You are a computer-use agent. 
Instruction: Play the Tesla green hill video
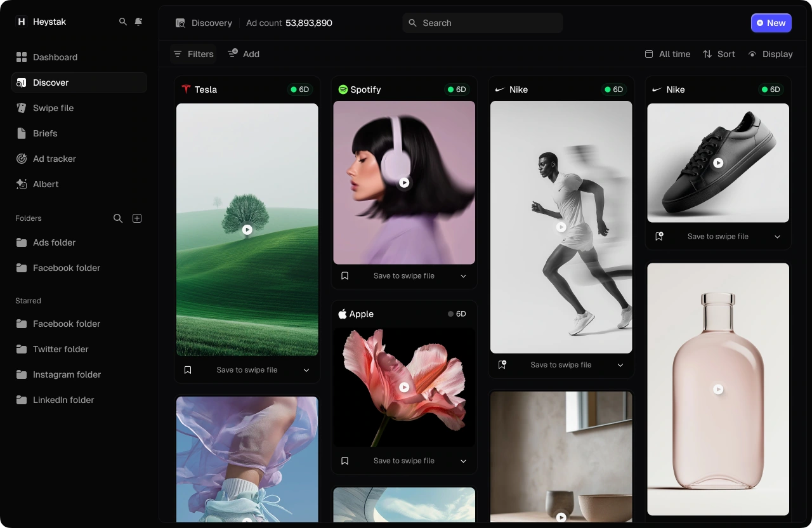(x=247, y=230)
